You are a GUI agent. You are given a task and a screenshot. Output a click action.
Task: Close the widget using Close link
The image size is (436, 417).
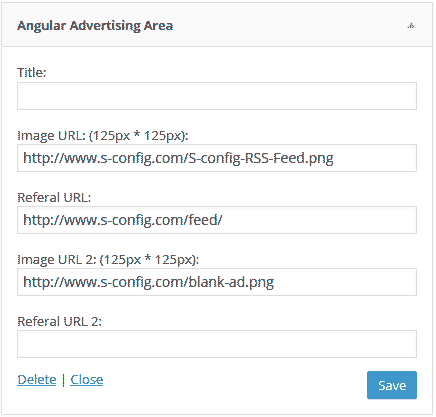click(87, 380)
